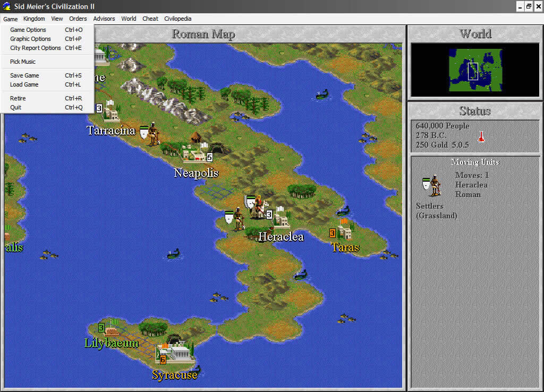
Task: Open the Kingdom menu
Action: tap(34, 19)
